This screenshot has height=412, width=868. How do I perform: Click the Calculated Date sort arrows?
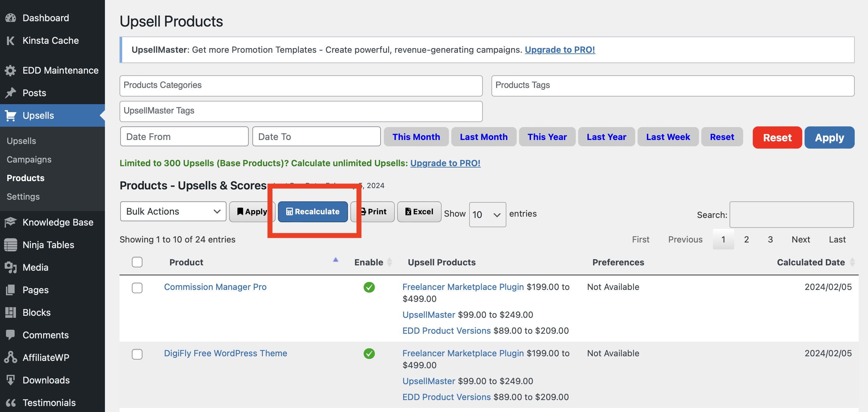coord(852,262)
